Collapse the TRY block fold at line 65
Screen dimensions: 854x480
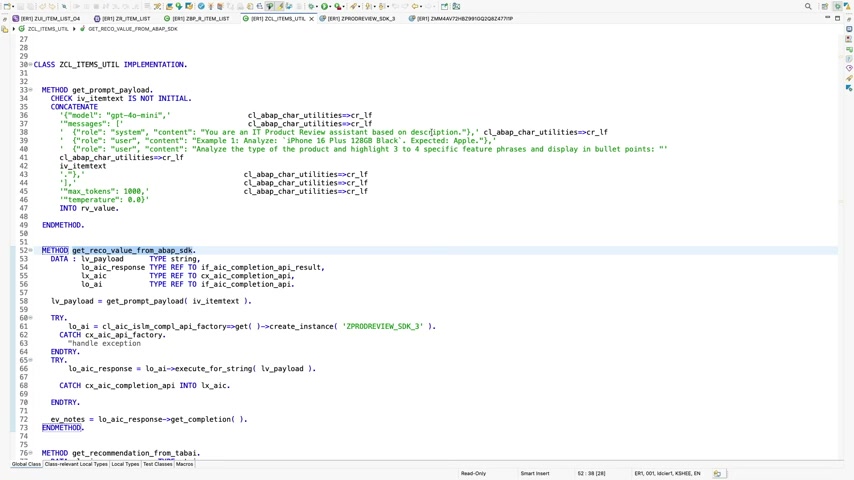(x=31, y=360)
